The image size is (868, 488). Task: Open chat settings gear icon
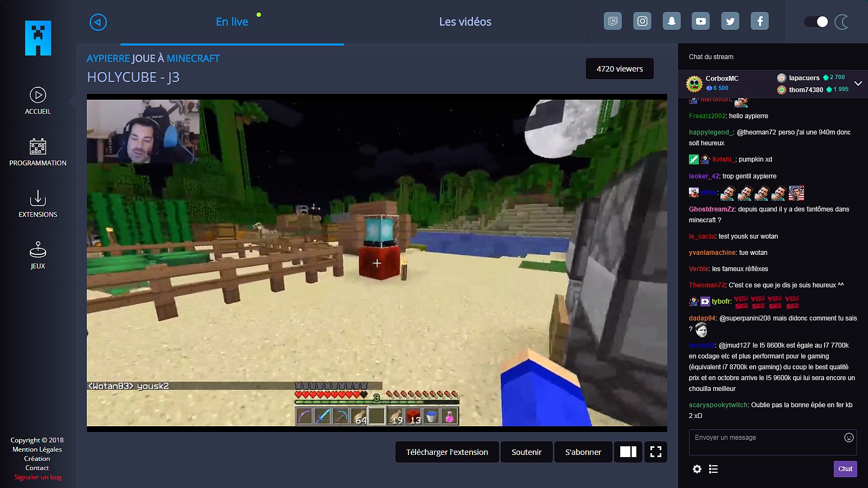(x=697, y=469)
